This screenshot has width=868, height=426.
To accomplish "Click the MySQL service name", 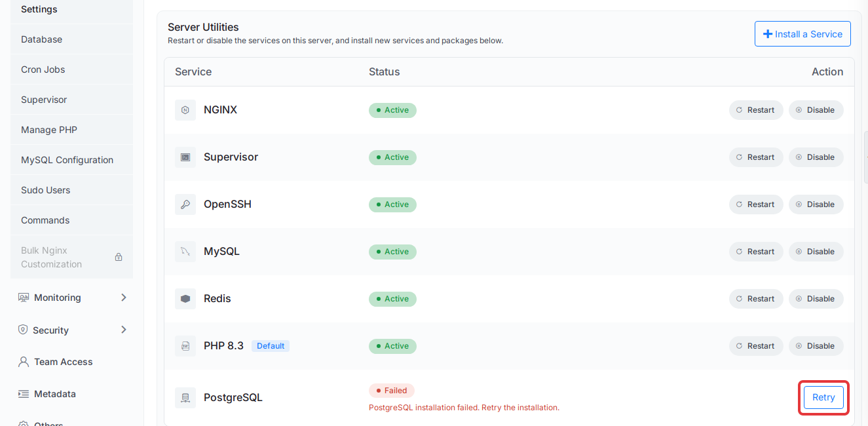I will pos(221,252).
